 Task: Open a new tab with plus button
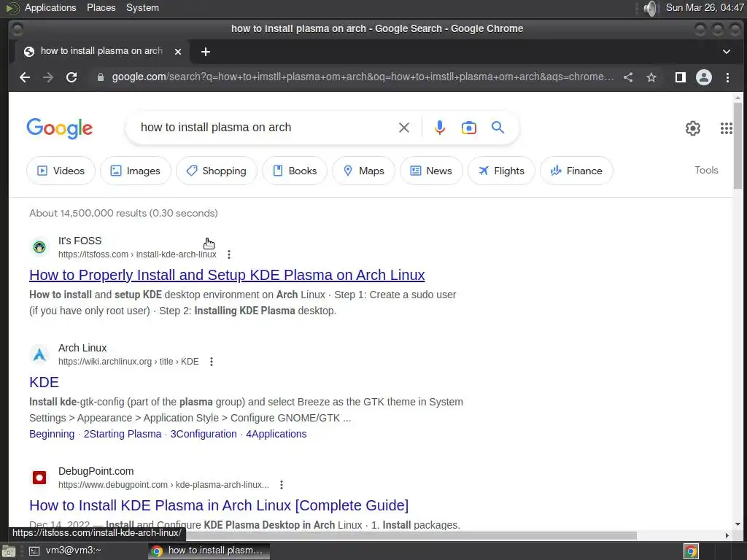tap(205, 52)
